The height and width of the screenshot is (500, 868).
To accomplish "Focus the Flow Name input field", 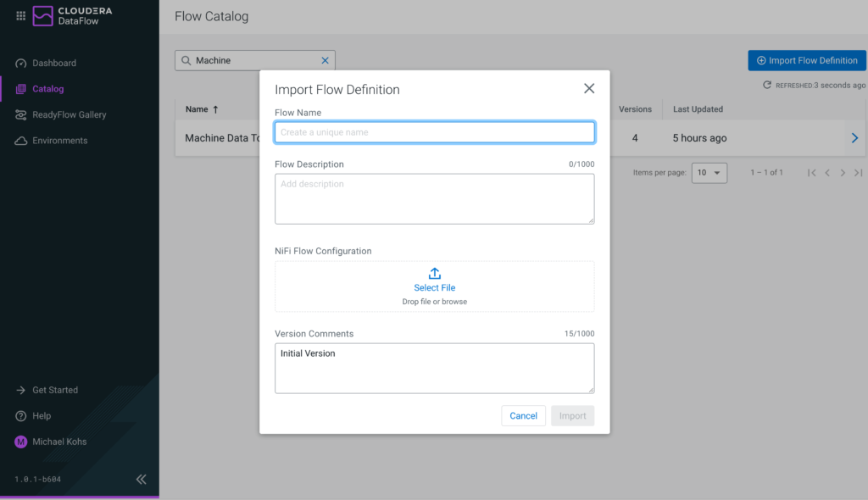I will [x=434, y=132].
